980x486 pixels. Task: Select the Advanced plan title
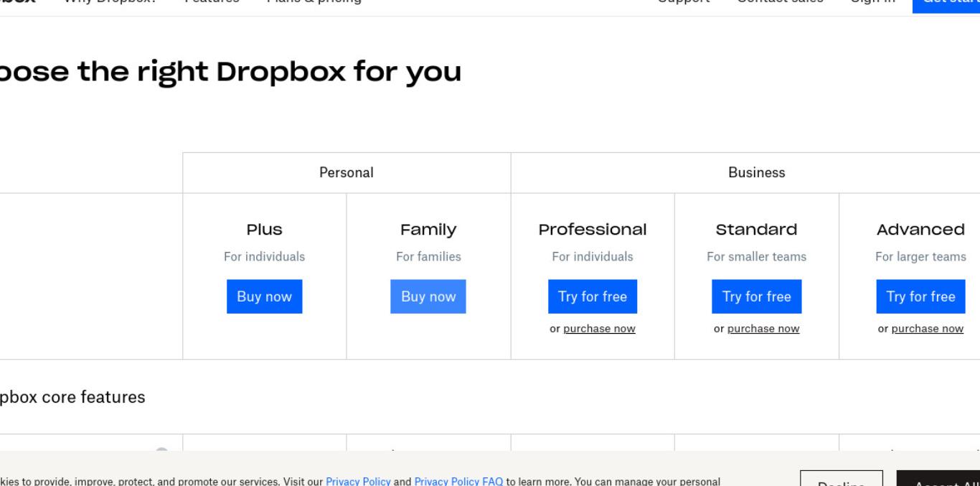(x=920, y=230)
